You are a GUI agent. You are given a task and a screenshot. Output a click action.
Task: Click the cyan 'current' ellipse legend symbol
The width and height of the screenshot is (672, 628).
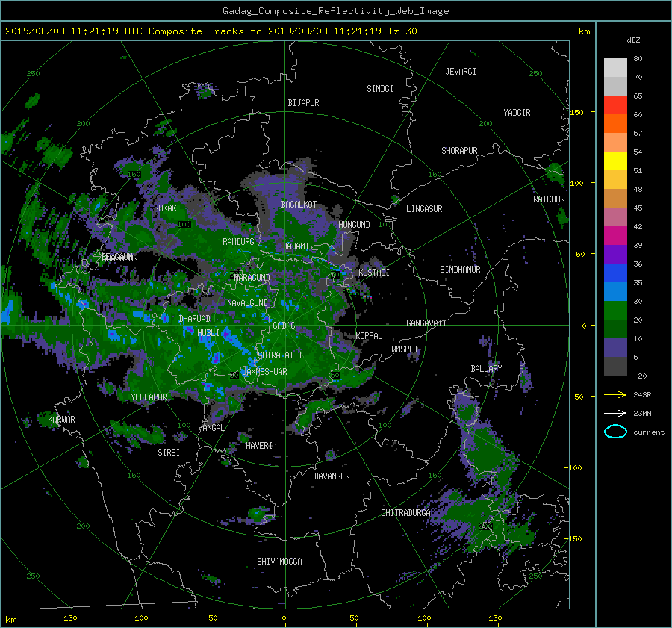(x=615, y=432)
